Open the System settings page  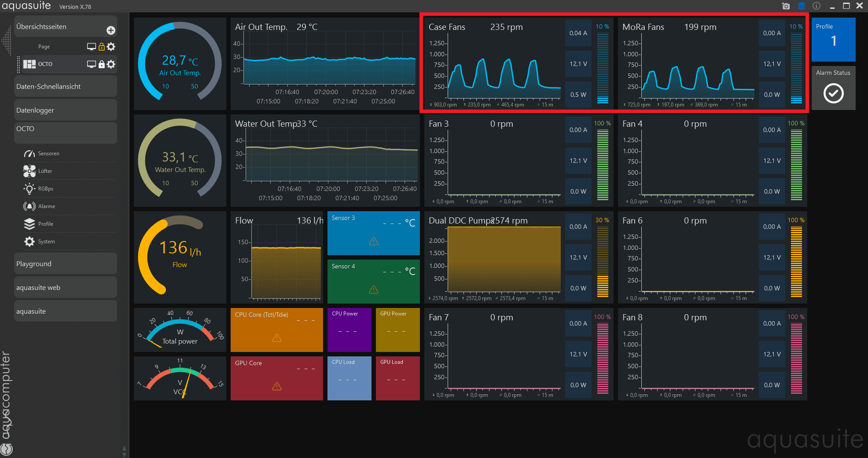(x=69, y=242)
